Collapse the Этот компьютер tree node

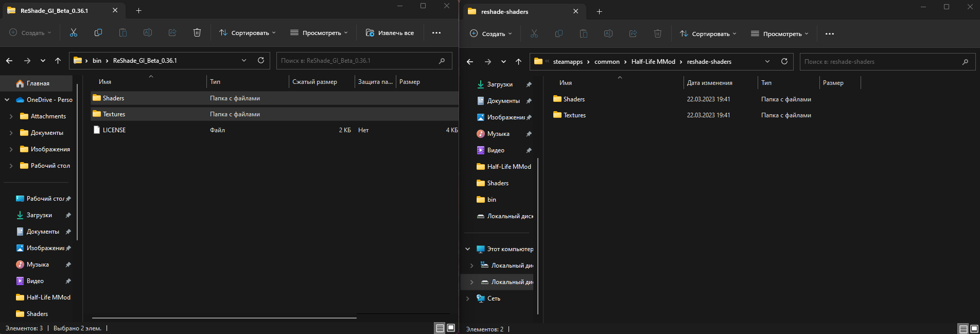pos(468,249)
